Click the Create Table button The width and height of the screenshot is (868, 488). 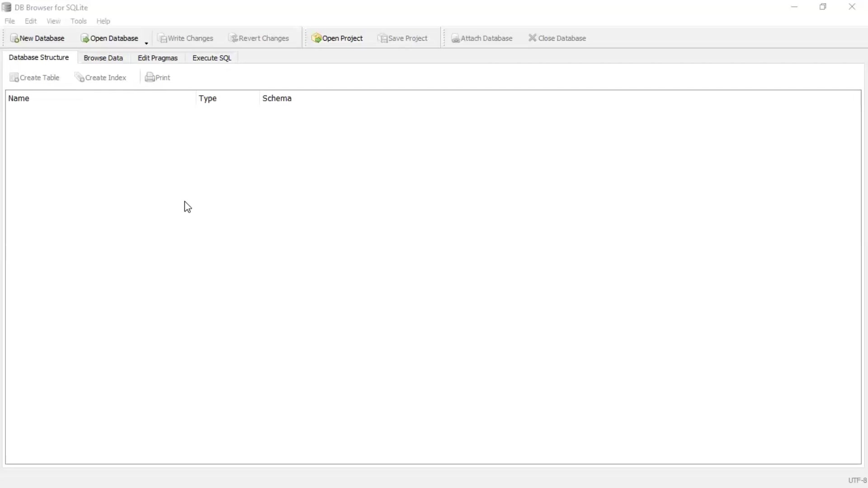pos(34,77)
